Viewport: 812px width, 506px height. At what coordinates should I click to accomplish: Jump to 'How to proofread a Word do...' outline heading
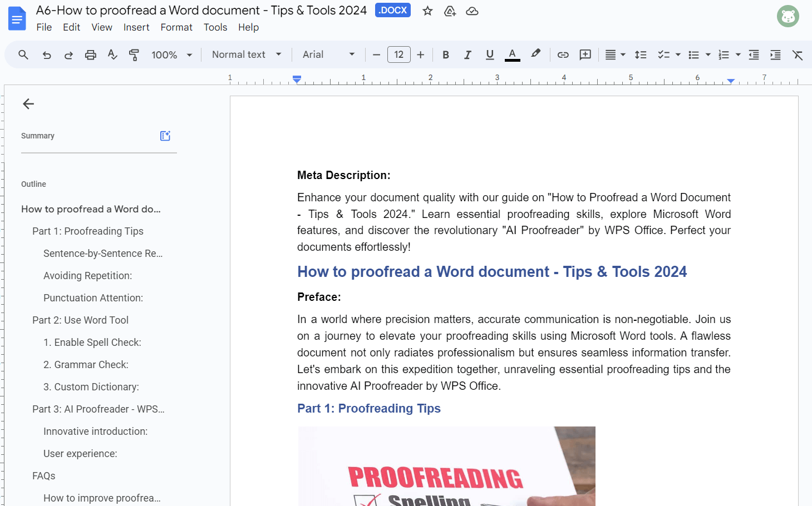click(91, 209)
